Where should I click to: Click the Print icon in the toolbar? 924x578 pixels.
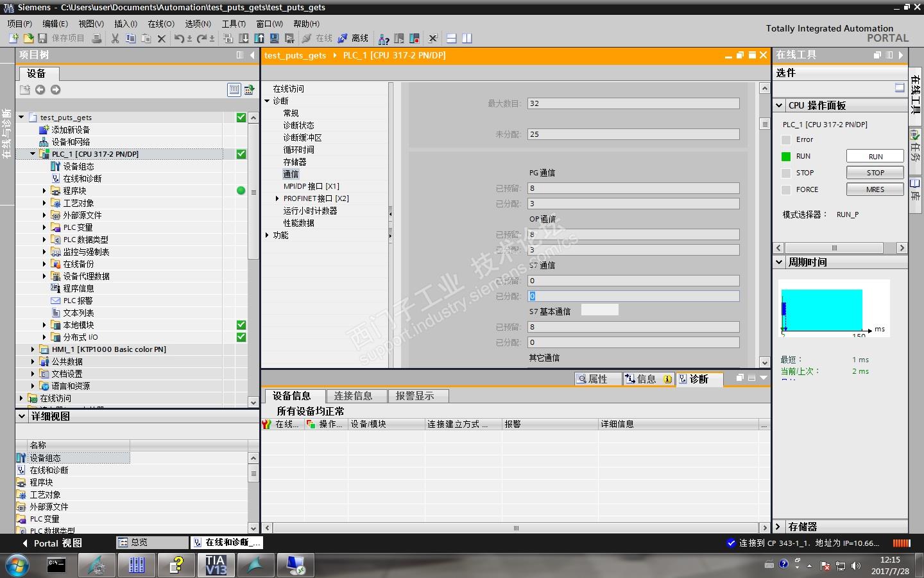click(x=97, y=39)
